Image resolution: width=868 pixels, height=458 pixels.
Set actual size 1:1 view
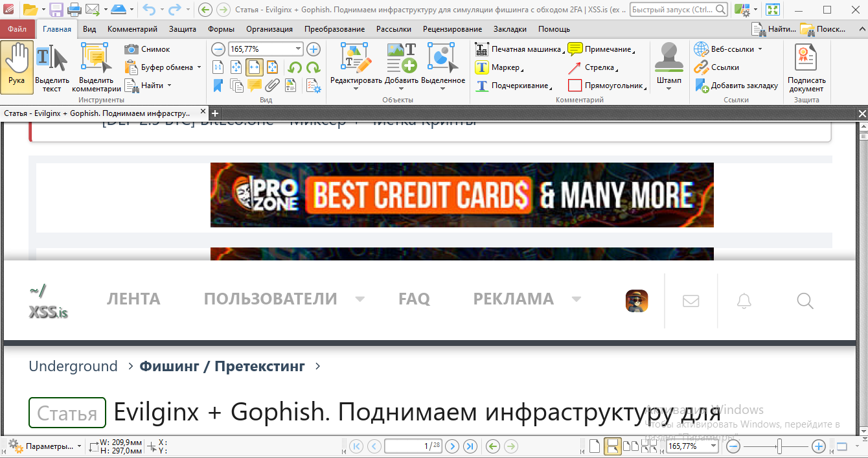pos(218,67)
